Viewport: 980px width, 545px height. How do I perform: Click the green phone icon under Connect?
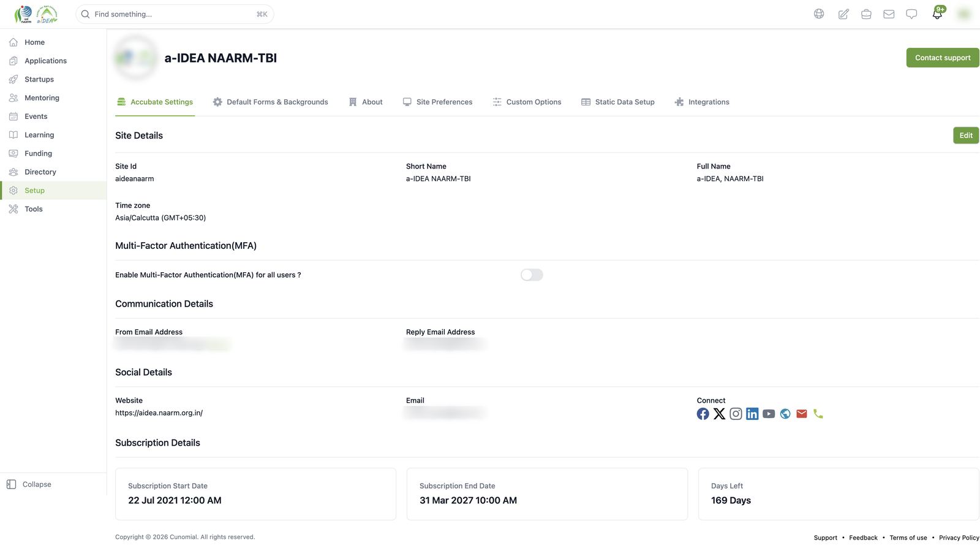[818, 414]
